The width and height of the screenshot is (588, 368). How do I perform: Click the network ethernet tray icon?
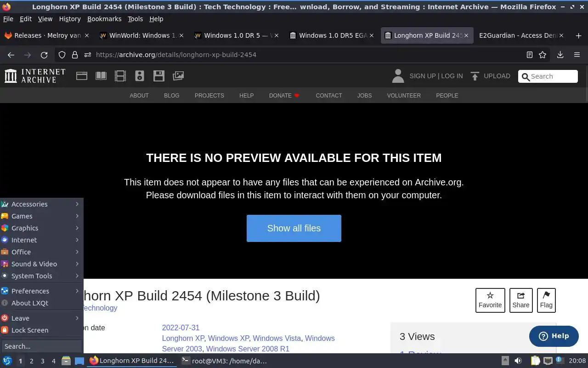tap(548, 361)
